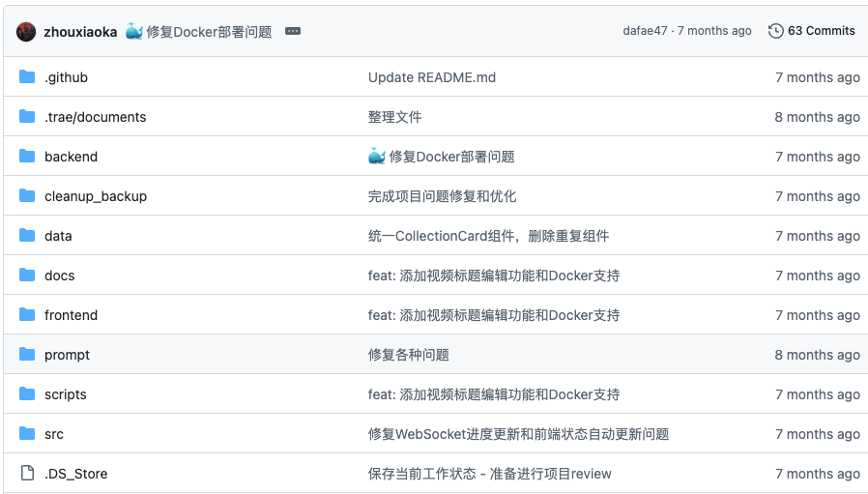Click the backend folder icon

[27, 156]
